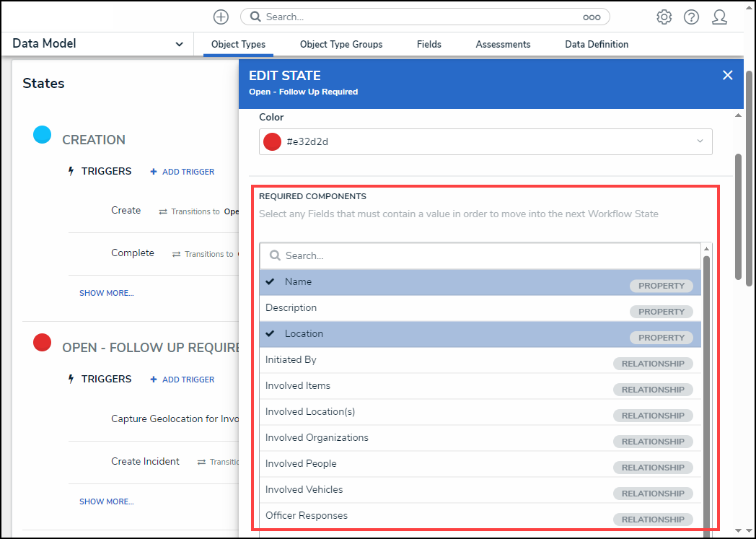Switch to the Object Type Groups tab

pos(341,45)
